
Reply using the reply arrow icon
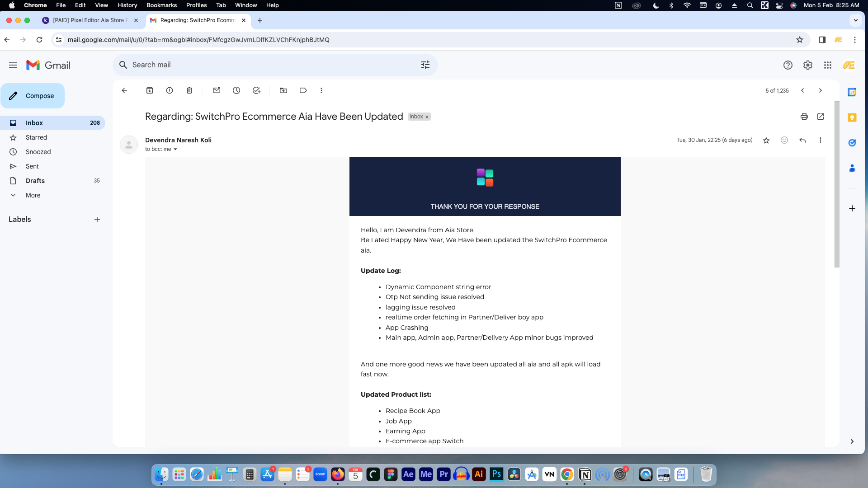[802, 140]
